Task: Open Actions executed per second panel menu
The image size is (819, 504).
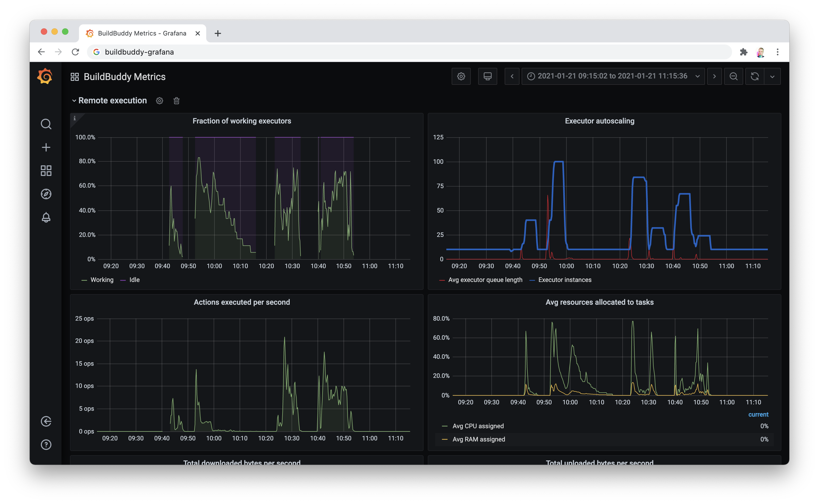Action: pos(242,302)
